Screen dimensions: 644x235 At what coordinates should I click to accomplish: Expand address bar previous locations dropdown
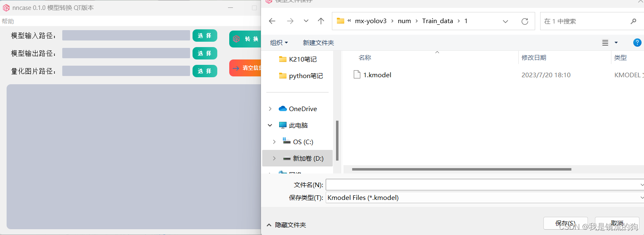click(505, 21)
